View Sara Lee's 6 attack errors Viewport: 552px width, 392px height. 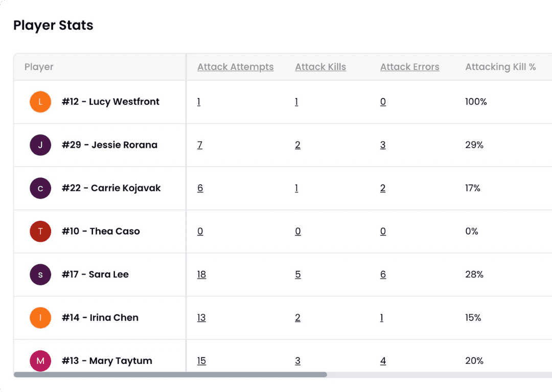383,274
